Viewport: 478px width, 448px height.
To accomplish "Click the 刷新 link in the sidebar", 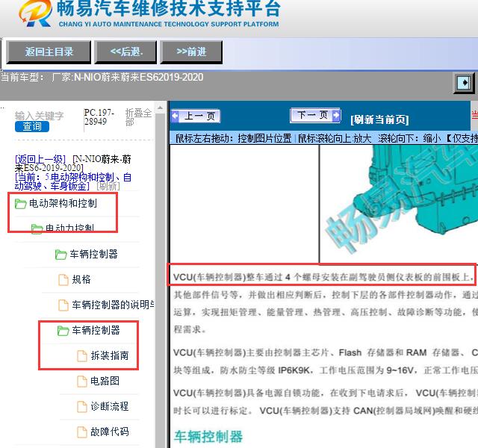I will click(108, 186).
